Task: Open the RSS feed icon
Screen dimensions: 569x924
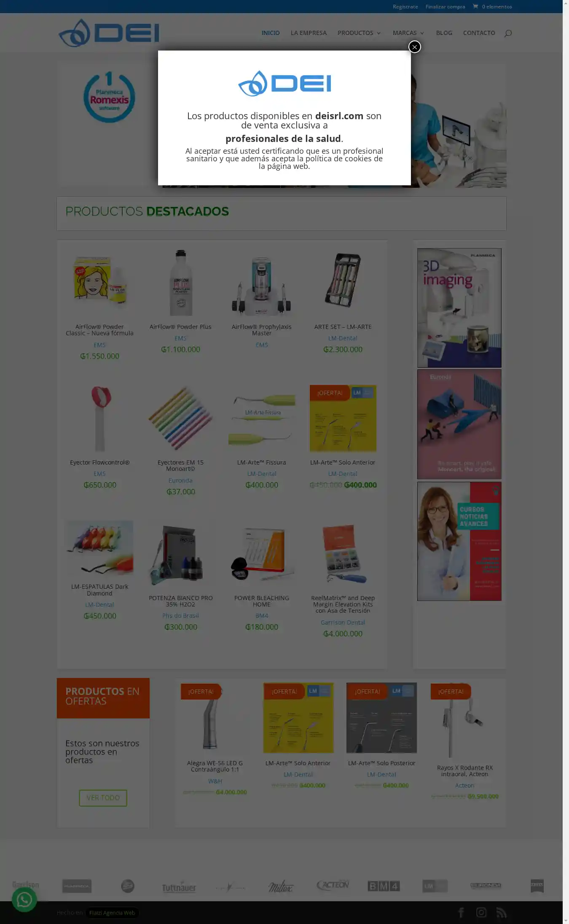Action: [x=501, y=912]
